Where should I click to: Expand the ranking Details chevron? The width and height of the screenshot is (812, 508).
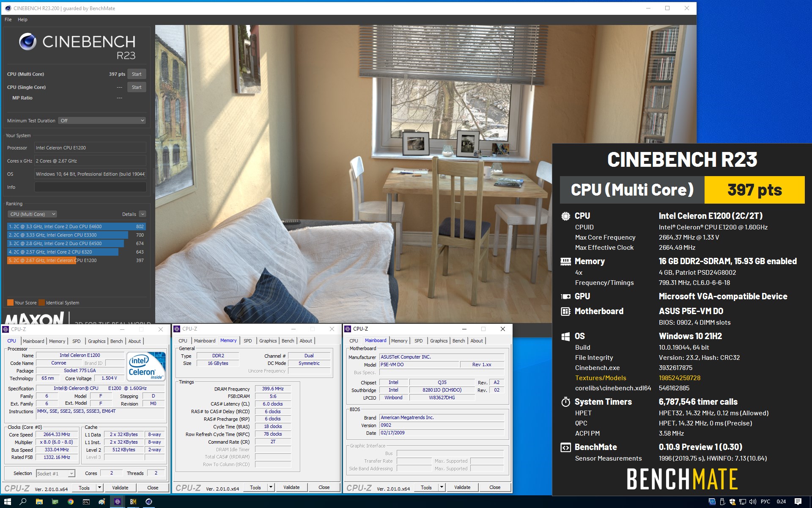(x=143, y=214)
